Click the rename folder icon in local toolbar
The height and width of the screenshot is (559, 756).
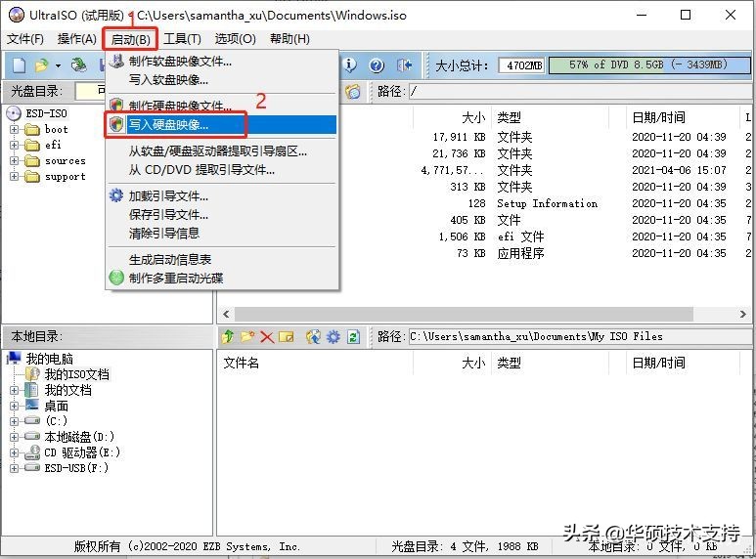click(x=286, y=336)
